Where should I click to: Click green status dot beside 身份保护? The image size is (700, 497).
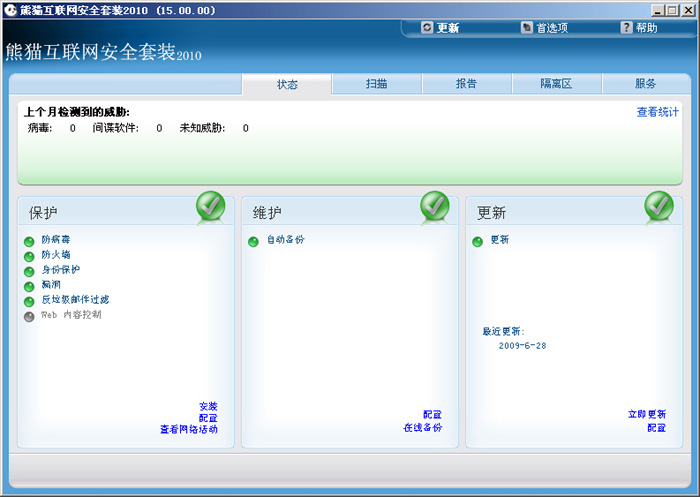coord(29,271)
